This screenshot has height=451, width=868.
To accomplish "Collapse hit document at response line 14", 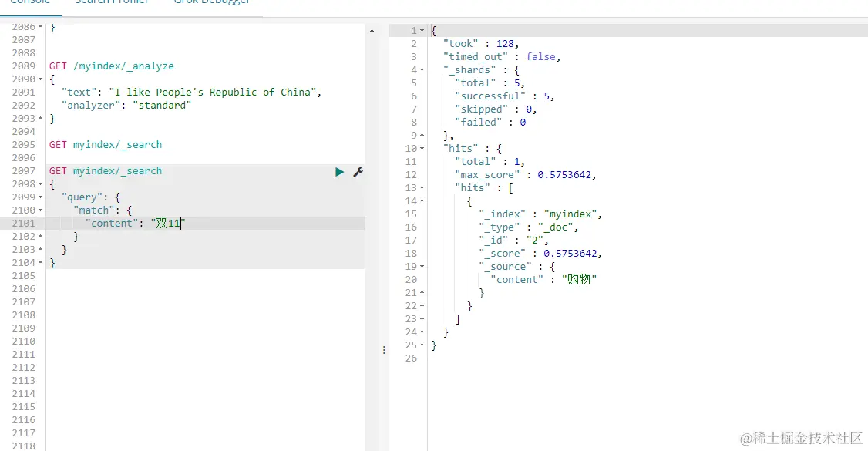I will [x=422, y=201].
